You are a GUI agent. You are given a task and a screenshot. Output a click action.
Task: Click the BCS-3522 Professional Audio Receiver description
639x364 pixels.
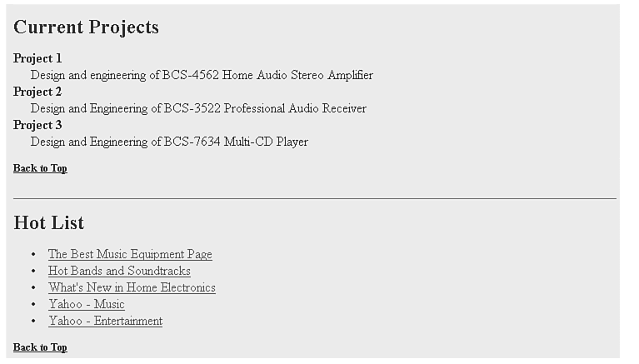tap(198, 108)
